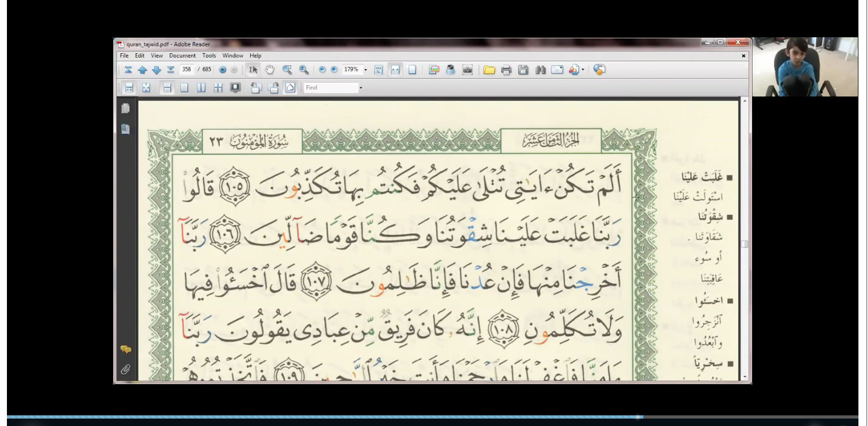The height and width of the screenshot is (426, 868).
Task: Click the video progress bar at bottom
Action: [432, 417]
